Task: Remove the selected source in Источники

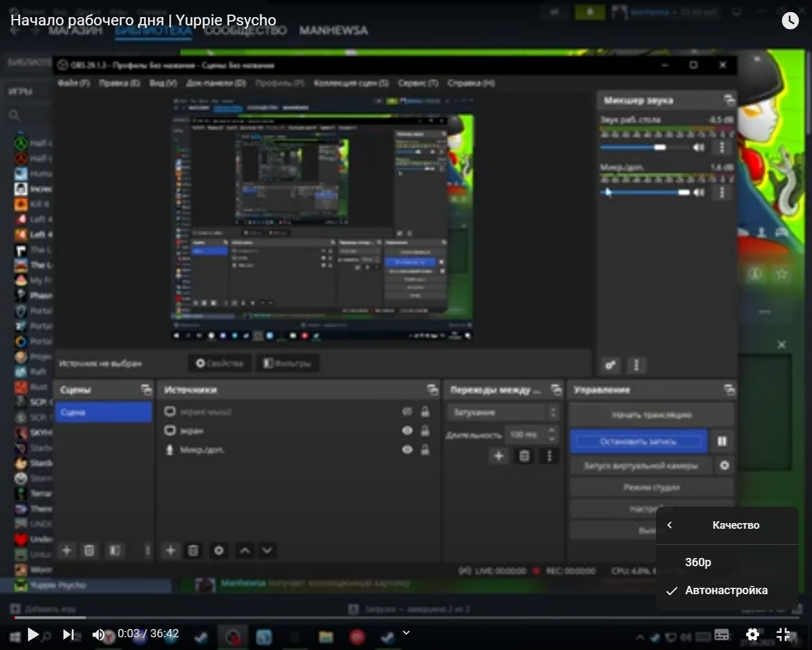Action: click(x=193, y=550)
